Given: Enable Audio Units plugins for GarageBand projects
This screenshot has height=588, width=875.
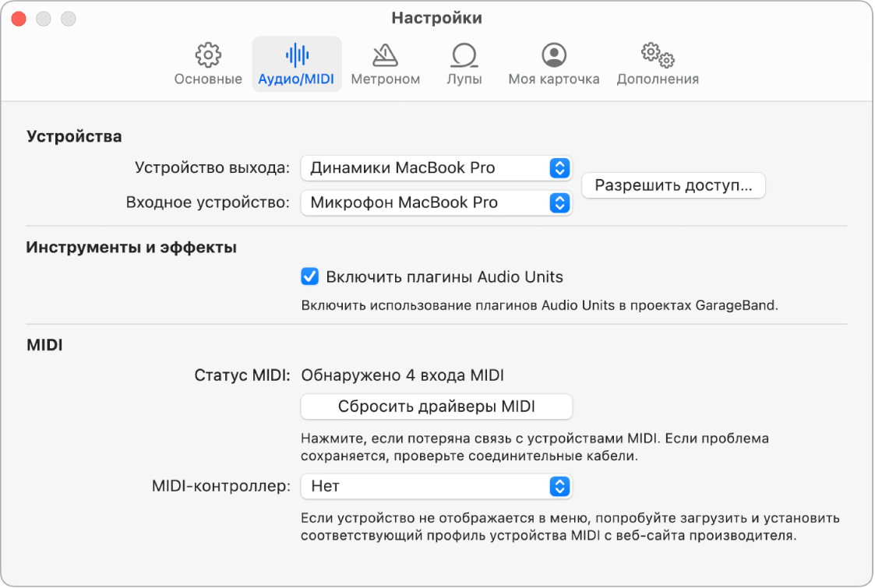Looking at the screenshot, I should click(308, 276).
